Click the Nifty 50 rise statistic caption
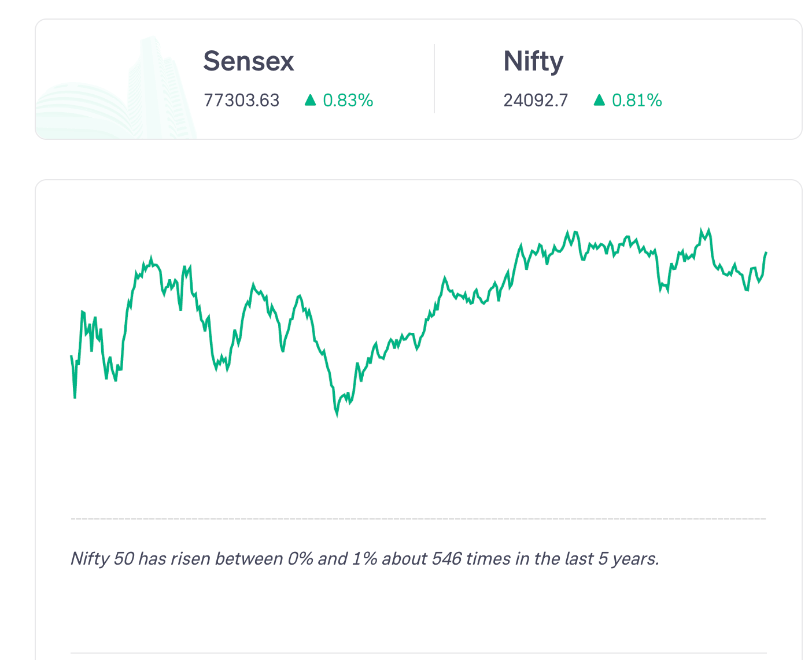This screenshot has height=660, width=812. [x=364, y=559]
